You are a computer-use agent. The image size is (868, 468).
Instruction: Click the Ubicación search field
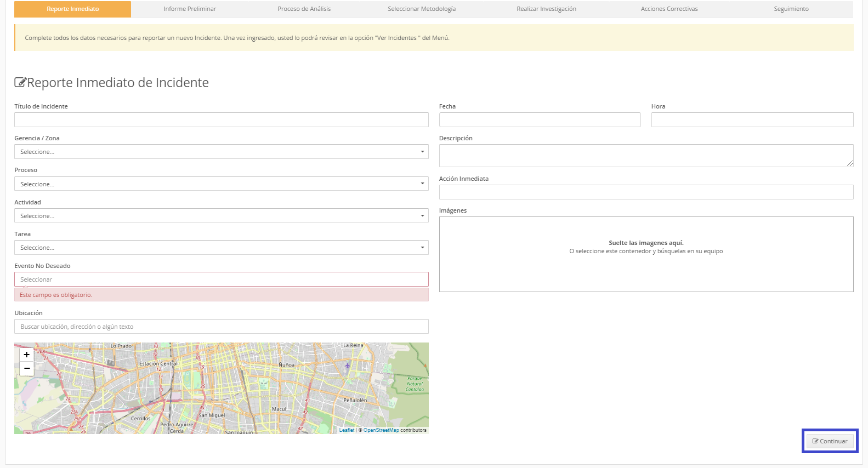click(222, 327)
